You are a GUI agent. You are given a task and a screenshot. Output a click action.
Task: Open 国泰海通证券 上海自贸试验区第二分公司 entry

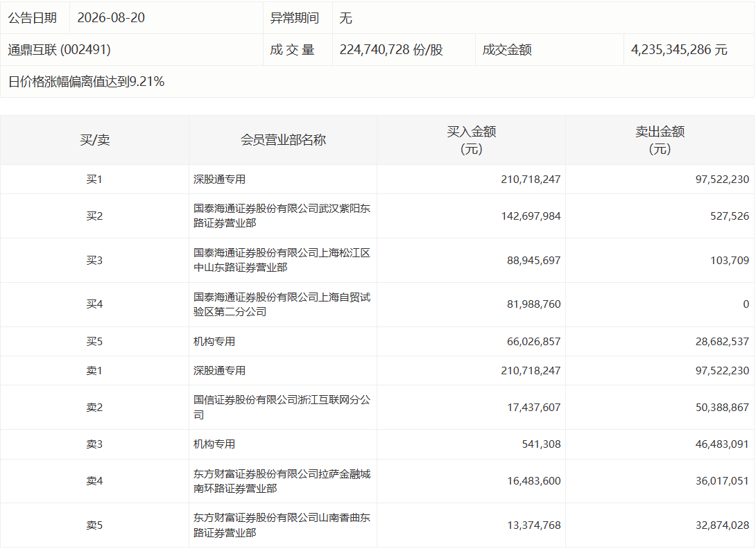[282, 304]
